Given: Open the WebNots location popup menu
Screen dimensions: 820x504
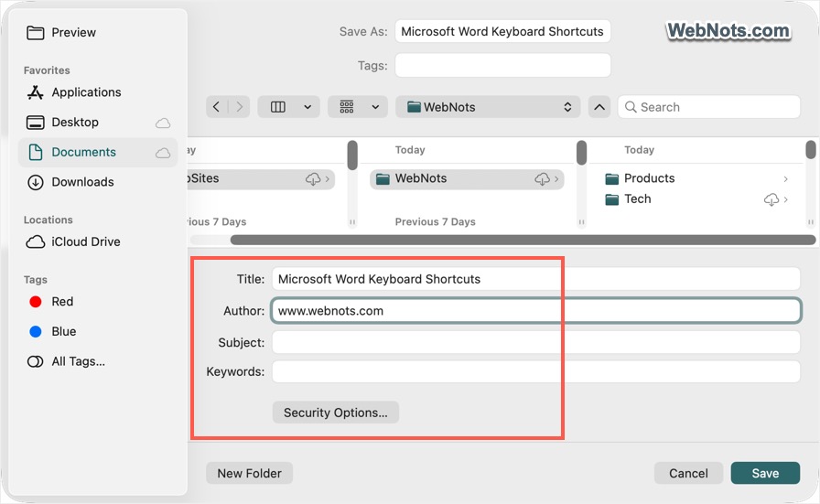Looking at the screenshot, I should (x=488, y=107).
